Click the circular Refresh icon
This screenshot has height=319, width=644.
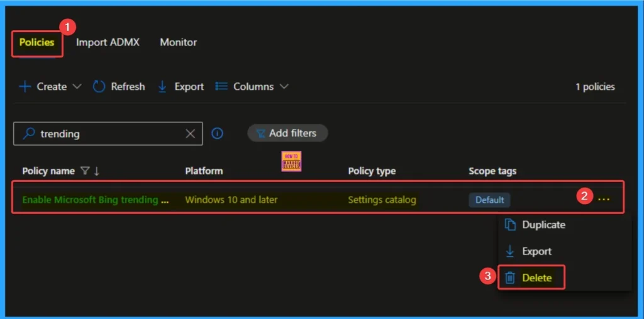pos(99,87)
